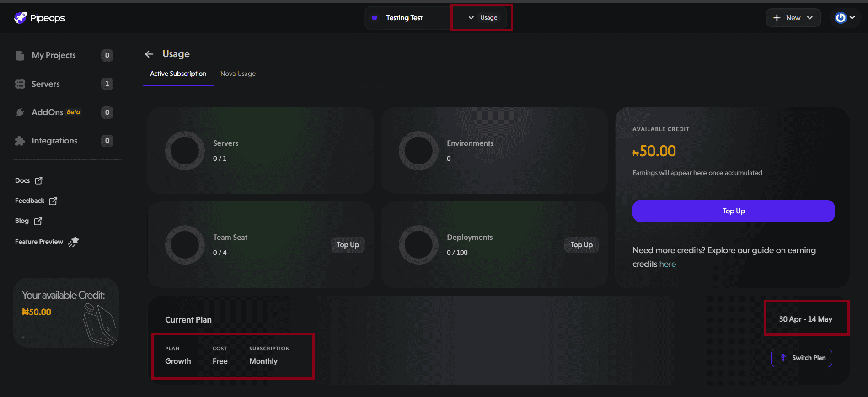Click the Current Plan heading
This screenshot has width=868, height=397.
coord(188,320)
